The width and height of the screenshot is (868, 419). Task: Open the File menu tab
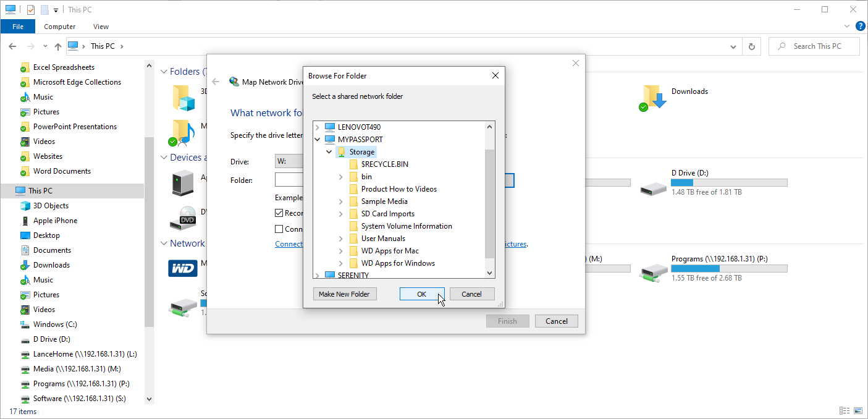coord(18,27)
